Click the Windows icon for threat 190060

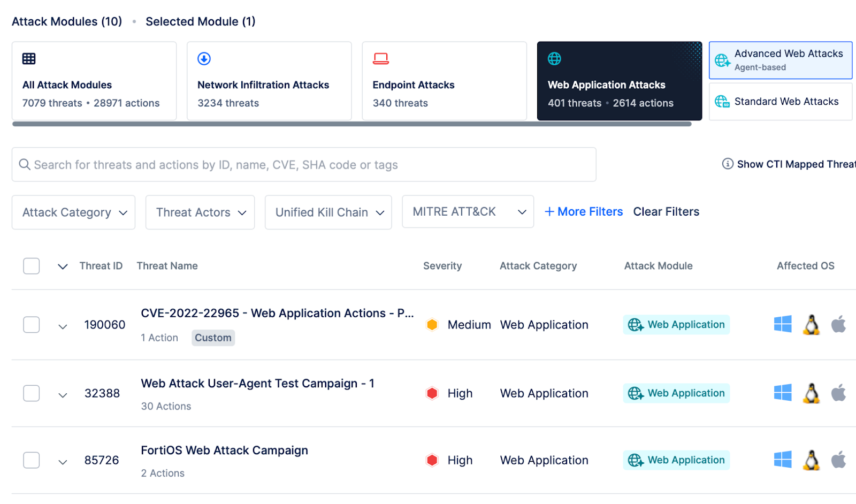(783, 324)
